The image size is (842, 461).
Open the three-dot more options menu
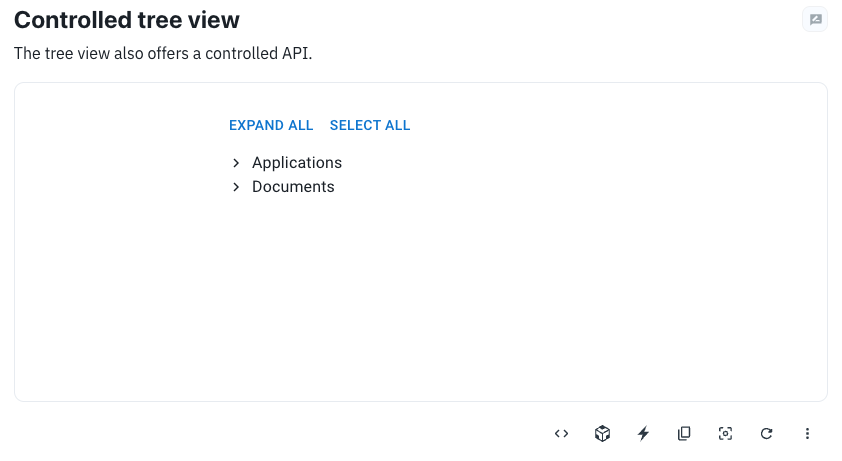807,433
